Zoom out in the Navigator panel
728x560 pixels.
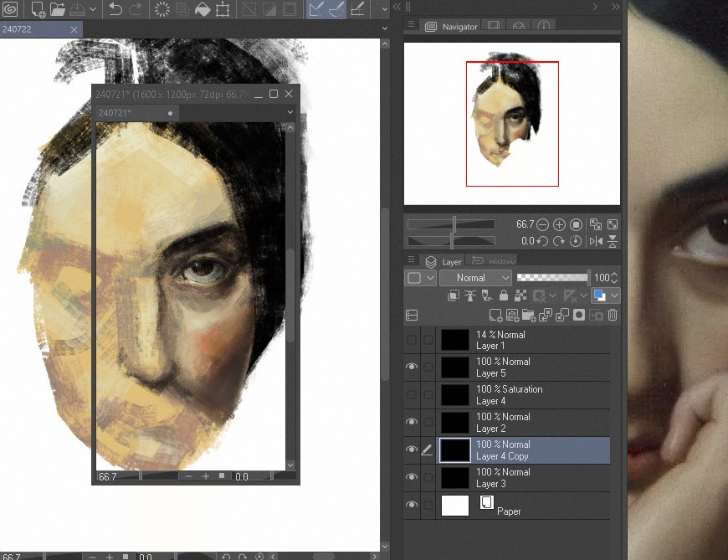pos(542,224)
